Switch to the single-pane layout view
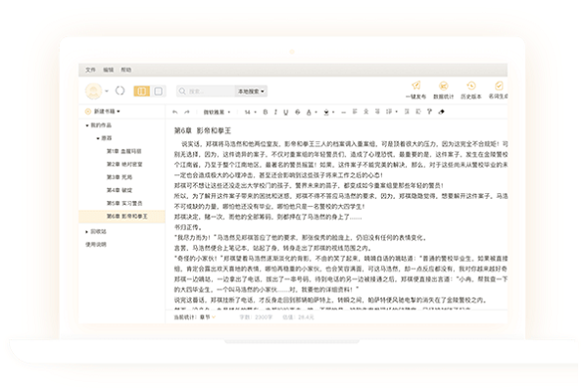This screenshot has width=585, height=392. pos(158,91)
